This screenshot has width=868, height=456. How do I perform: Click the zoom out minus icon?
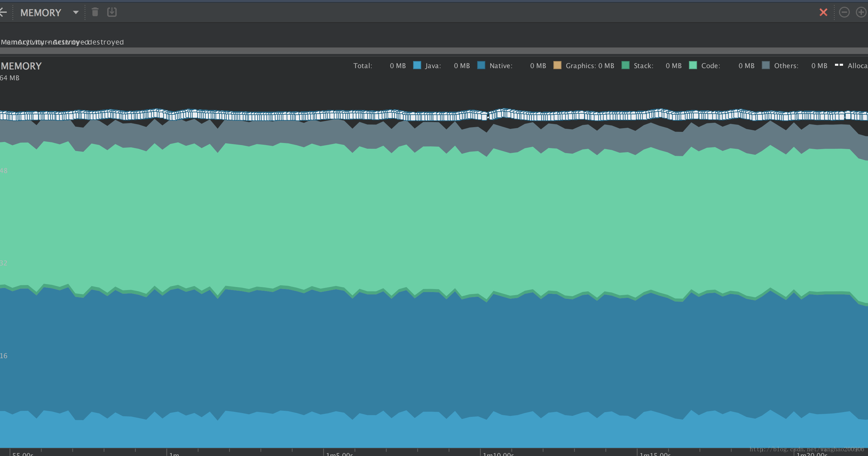coord(844,12)
